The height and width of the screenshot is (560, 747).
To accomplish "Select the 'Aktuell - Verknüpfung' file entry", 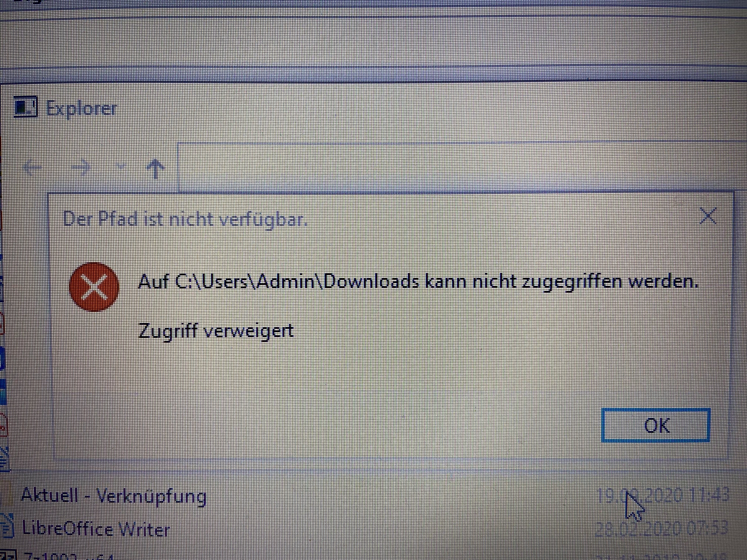I will (x=113, y=497).
